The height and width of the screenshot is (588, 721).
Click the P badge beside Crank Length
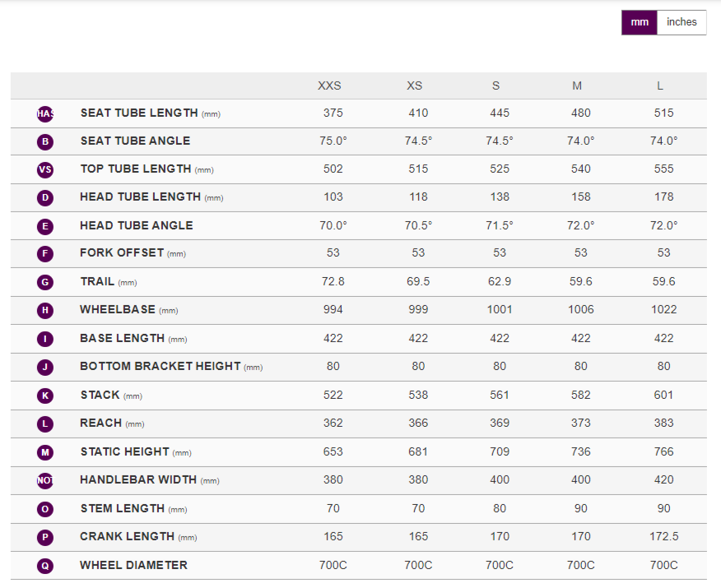(45, 537)
